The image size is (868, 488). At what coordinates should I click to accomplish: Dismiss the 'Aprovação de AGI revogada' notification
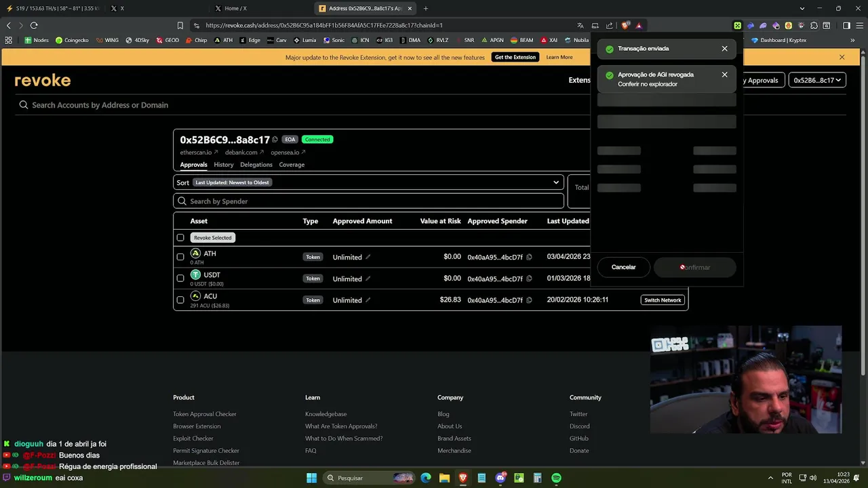pyautogui.click(x=724, y=75)
